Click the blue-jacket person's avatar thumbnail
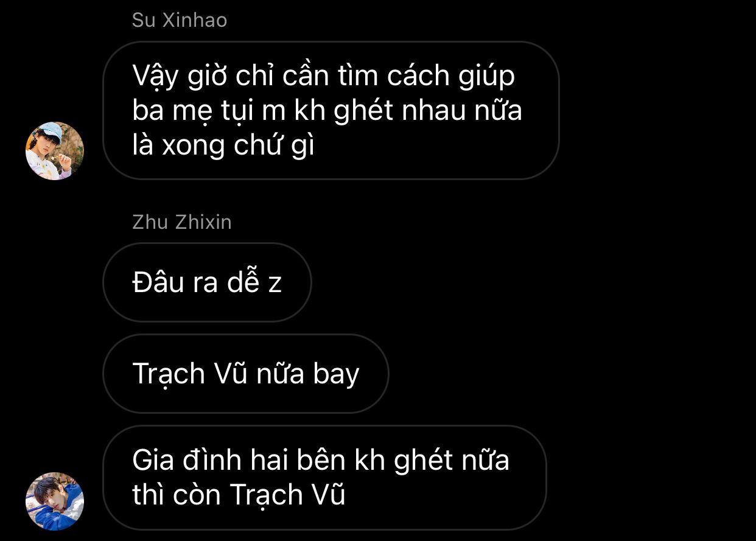Image resolution: width=756 pixels, height=541 pixels. click(x=55, y=501)
